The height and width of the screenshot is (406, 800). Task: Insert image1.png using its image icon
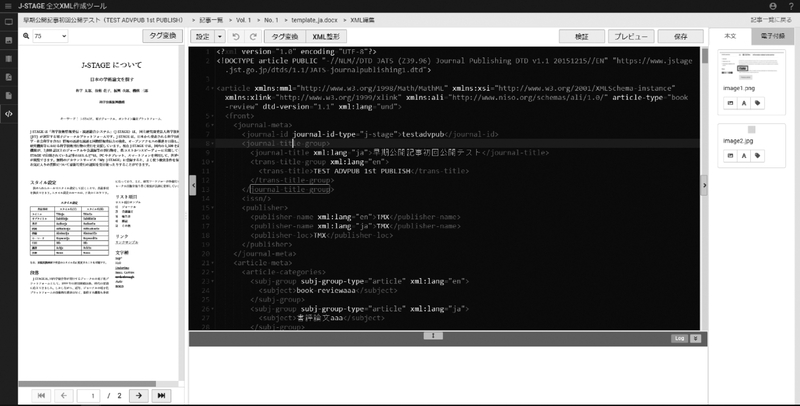(730, 103)
